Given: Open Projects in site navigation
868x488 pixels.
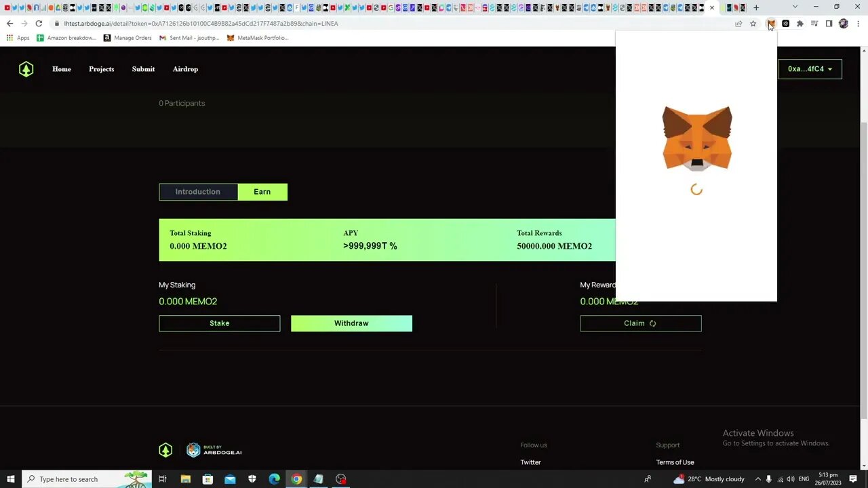Looking at the screenshot, I should (x=102, y=69).
